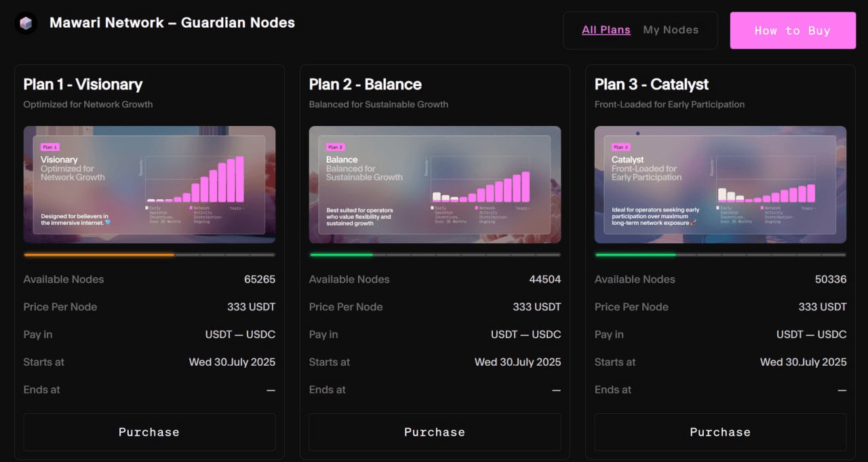
Task: Click the 333 USDT price in Visionary card
Action: pos(251,307)
